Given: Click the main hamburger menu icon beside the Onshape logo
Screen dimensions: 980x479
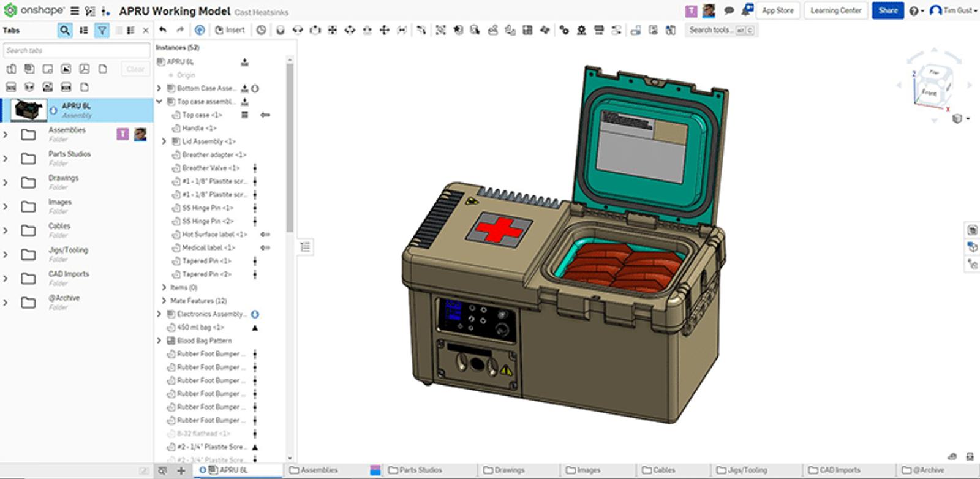Looking at the screenshot, I should pyautogui.click(x=75, y=11).
